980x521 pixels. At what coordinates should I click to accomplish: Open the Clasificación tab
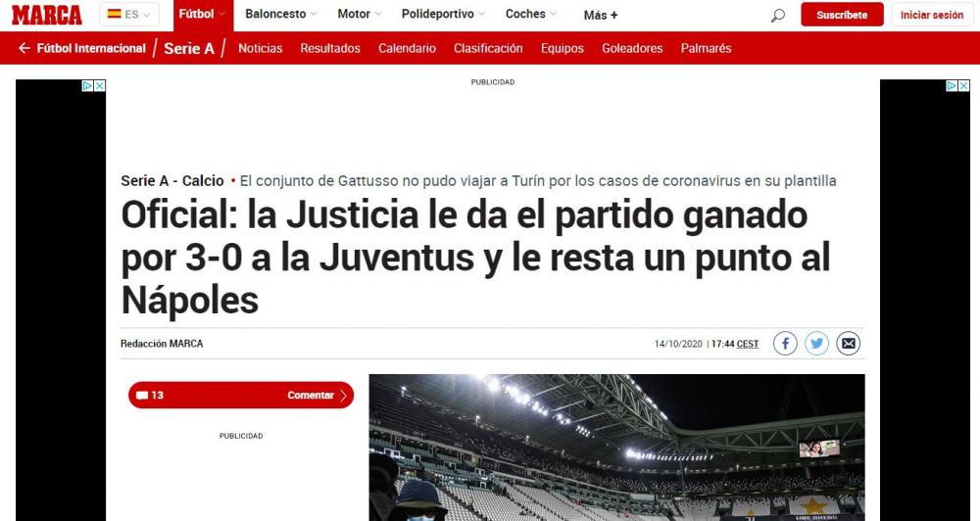488,48
